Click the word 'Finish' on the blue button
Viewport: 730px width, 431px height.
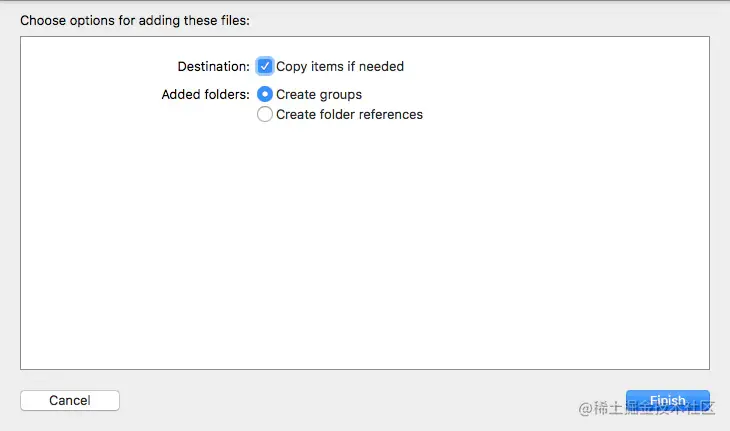667,399
